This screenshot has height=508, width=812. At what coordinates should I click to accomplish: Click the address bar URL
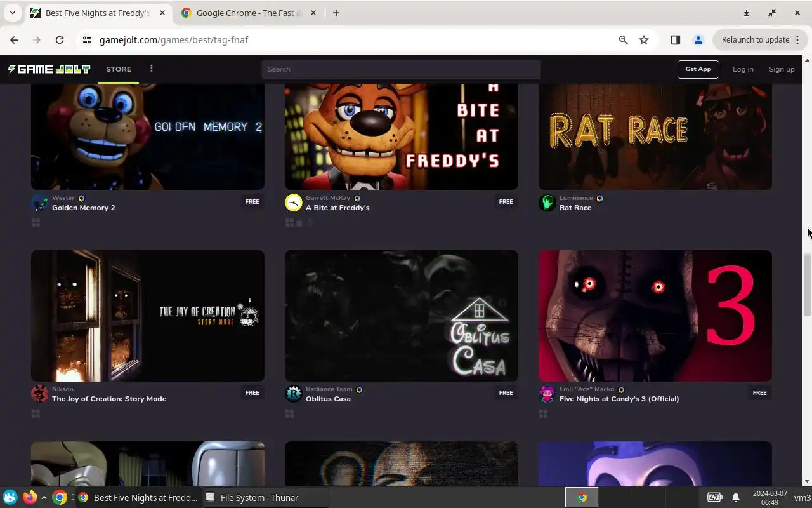tap(174, 39)
